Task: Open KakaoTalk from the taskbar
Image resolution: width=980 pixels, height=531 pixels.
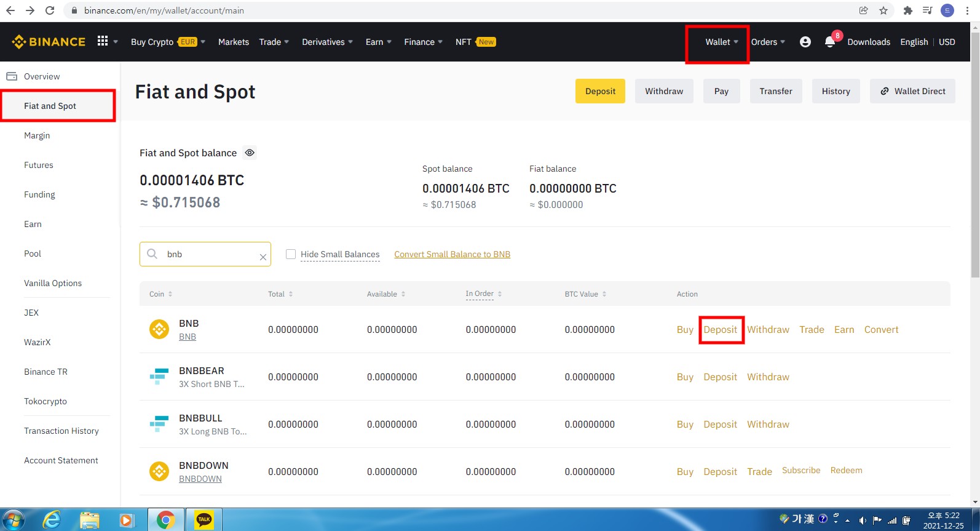Action: point(204,520)
